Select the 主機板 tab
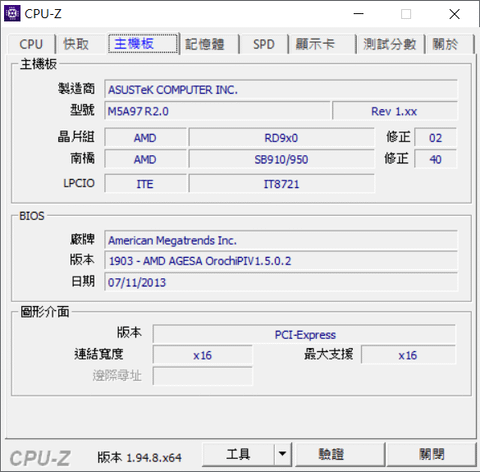 pos(143,44)
